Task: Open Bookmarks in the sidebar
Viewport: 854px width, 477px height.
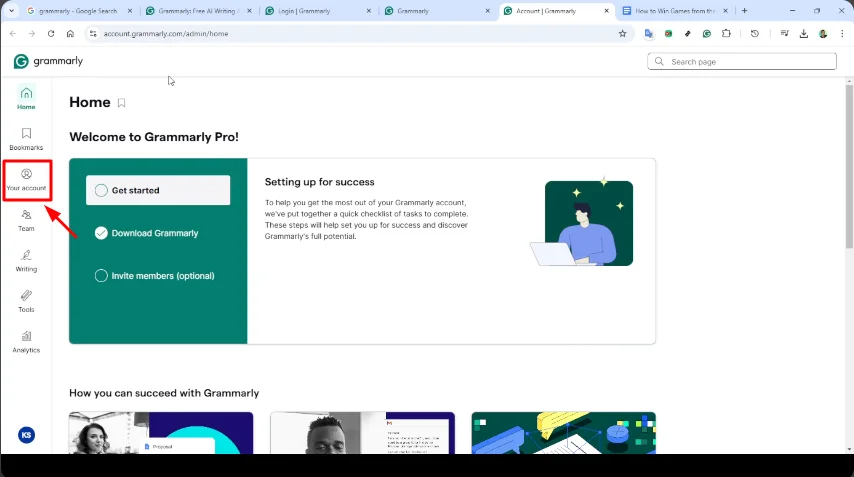Action: (x=26, y=139)
